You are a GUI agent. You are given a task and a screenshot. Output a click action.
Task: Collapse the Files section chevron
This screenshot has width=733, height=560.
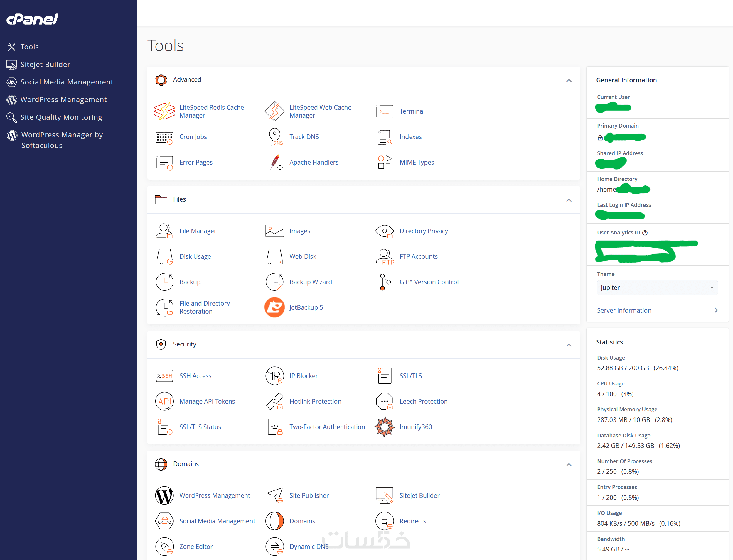[569, 200]
